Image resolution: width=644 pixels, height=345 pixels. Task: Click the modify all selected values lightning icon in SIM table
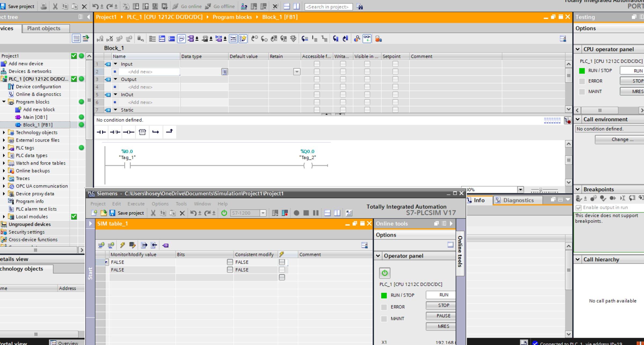(123, 245)
